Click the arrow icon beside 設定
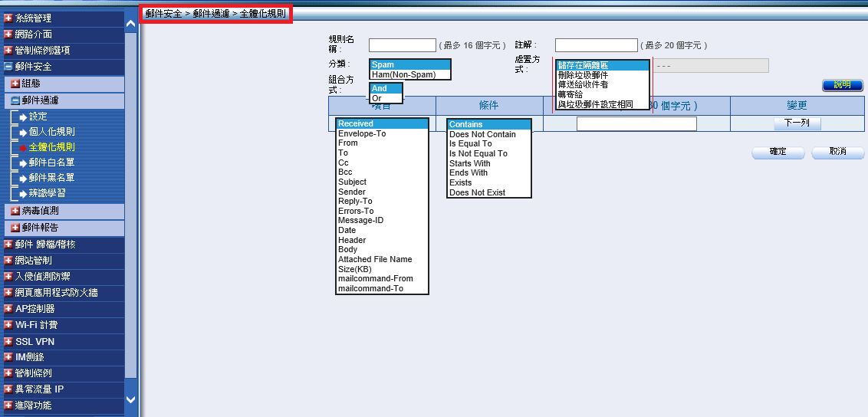This screenshot has width=868, height=417. click(23, 117)
